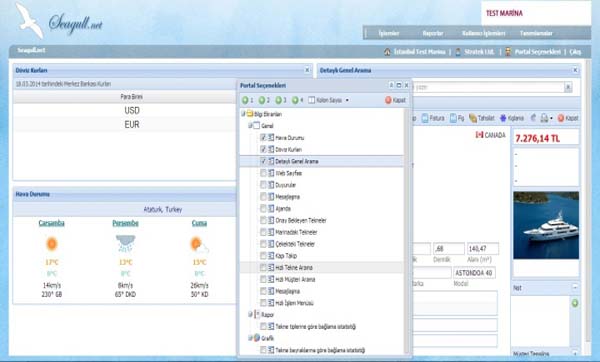The height and width of the screenshot is (362, 600).
Task: Uncheck the Hava Durumu checkbox
Action: (x=263, y=137)
